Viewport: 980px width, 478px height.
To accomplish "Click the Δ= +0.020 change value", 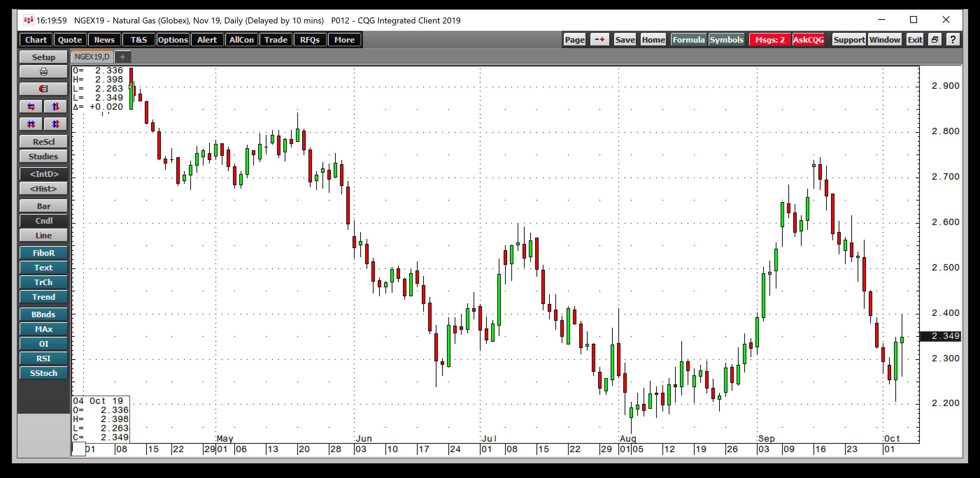I will tap(98, 107).
